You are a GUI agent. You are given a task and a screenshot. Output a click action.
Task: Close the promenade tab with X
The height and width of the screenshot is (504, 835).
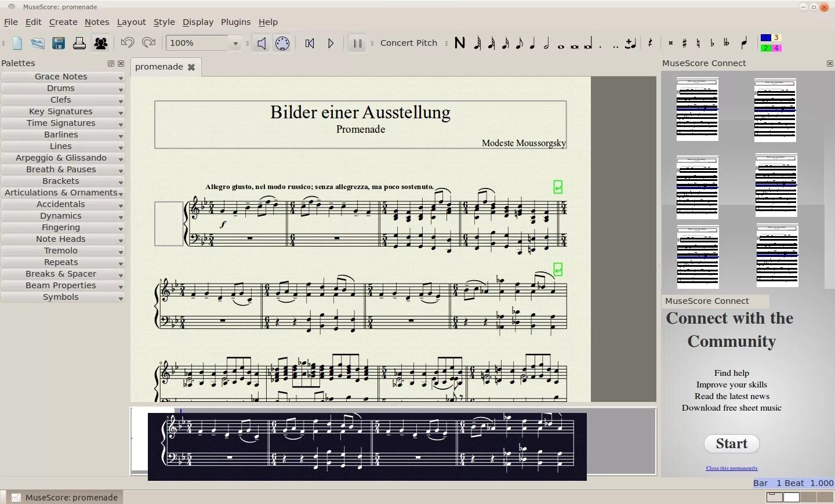[x=191, y=67]
